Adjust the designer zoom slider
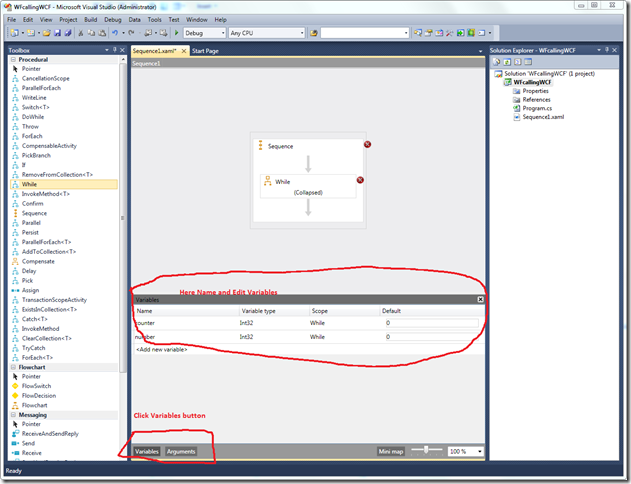The width and height of the screenshot is (631, 484). pos(427,451)
